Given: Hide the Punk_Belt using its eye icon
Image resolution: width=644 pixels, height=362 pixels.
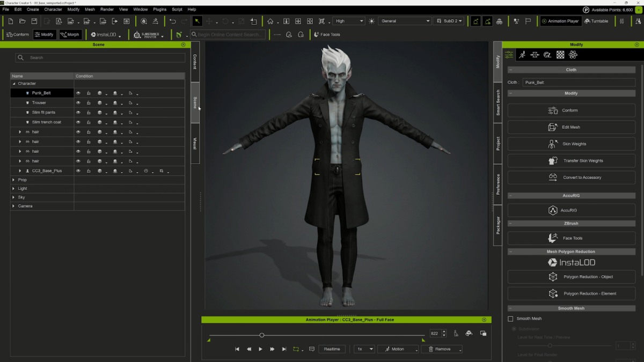Looking at the screenshot, I should (78, 93).
